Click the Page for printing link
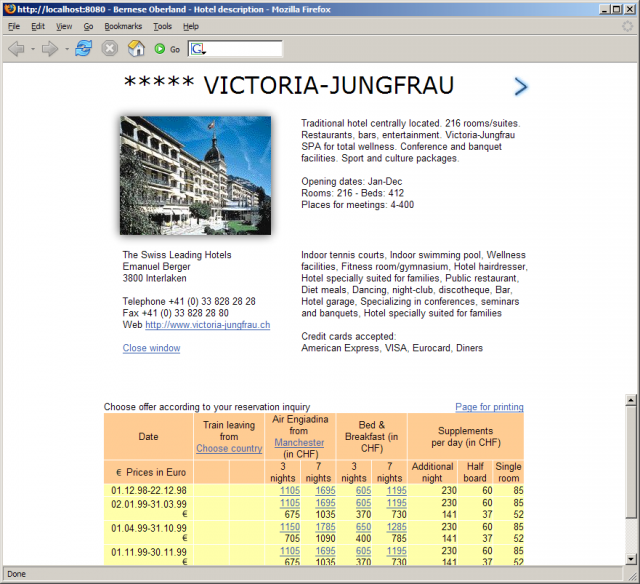The width and height of the screenshot is (640, 584). 489,407
